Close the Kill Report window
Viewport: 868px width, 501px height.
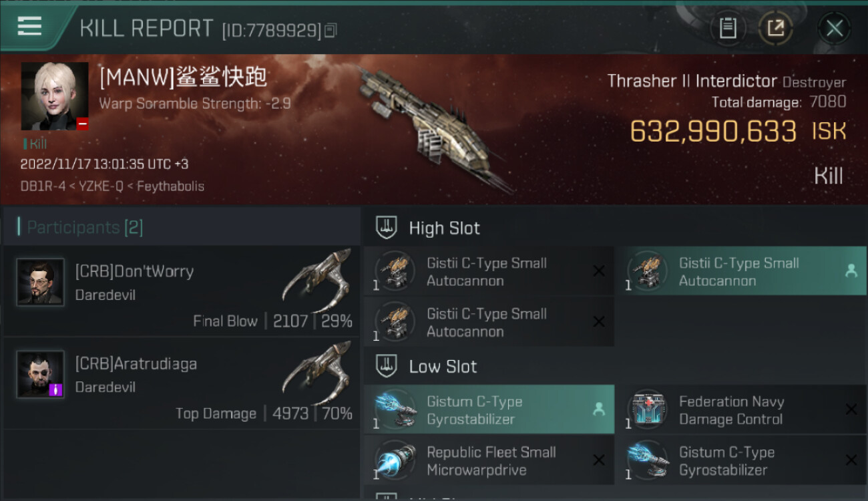pos(834,28)
